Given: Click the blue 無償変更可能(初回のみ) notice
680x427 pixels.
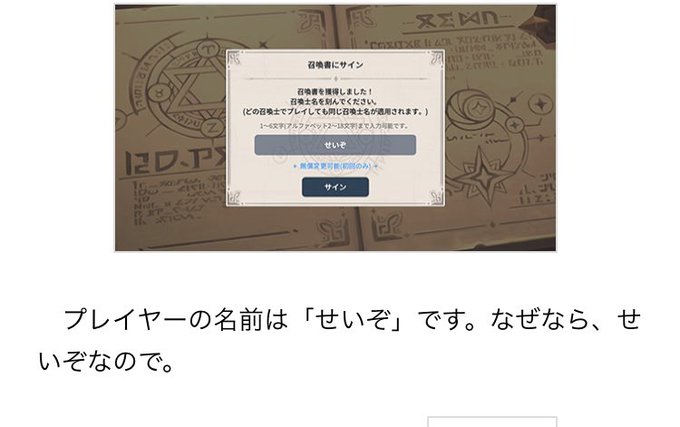Looking at the screenshot, I should coord(335,166).
